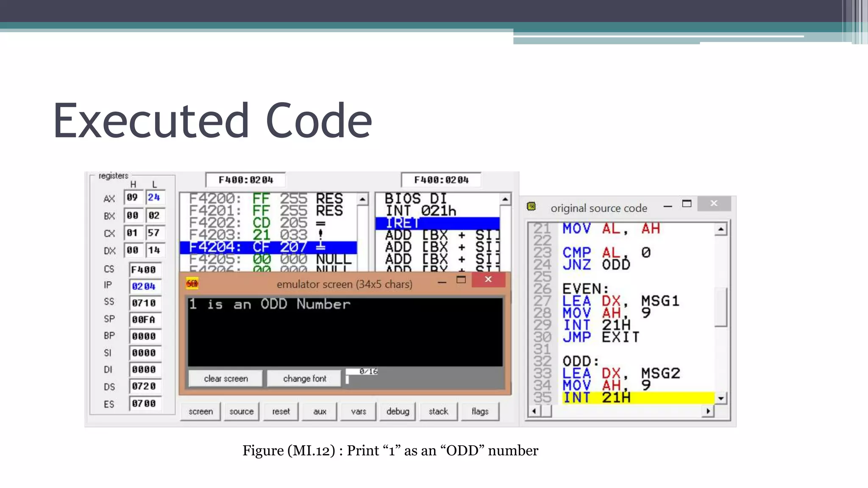
Task: Select the highlighted IRET instruction
Action: click(437, 223)
